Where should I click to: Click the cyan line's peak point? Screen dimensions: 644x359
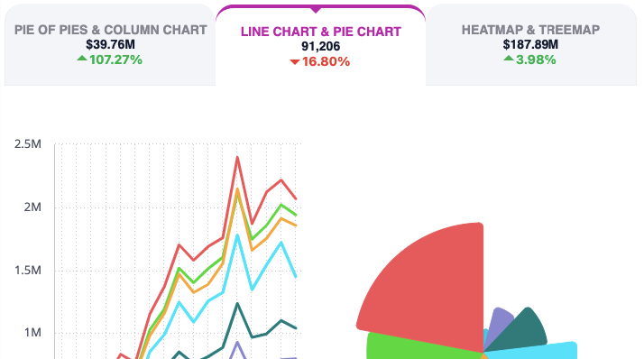(237, 235)
